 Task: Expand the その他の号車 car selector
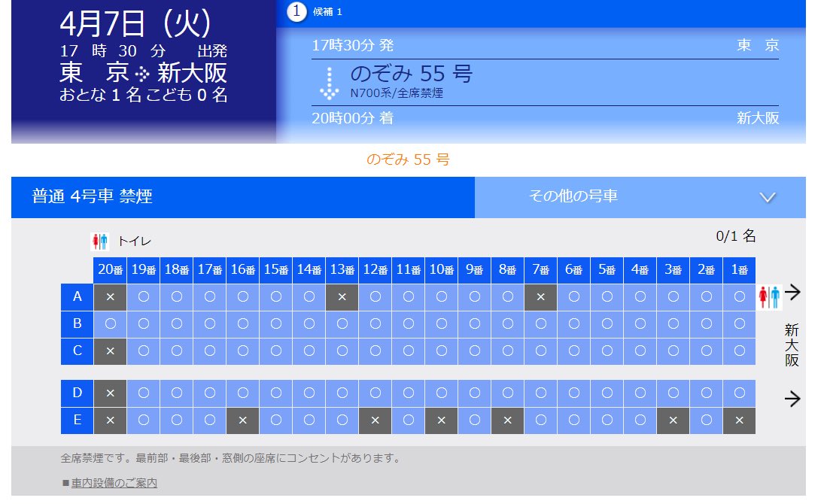coord(640,197)
